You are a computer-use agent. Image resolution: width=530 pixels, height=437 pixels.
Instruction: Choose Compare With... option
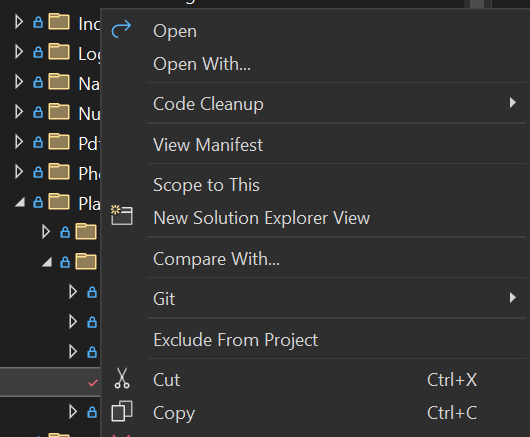click(216, 259)
